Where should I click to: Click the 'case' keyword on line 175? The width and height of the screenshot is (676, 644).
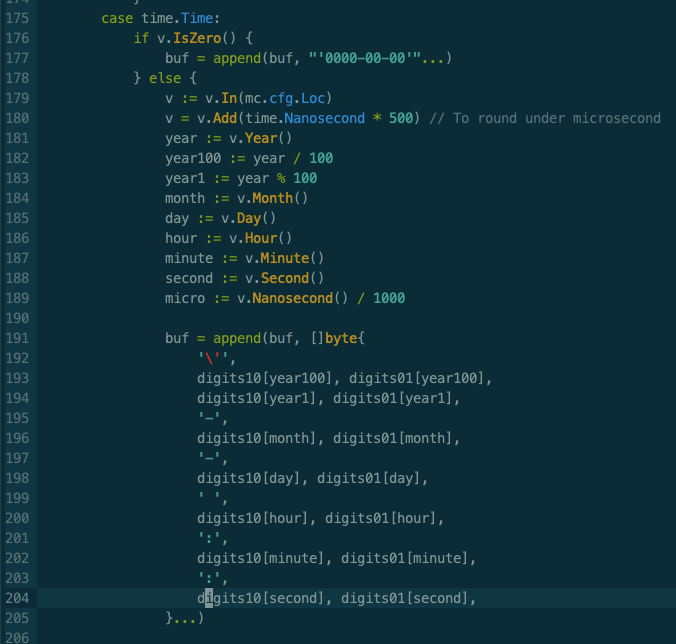click(117, 19)
